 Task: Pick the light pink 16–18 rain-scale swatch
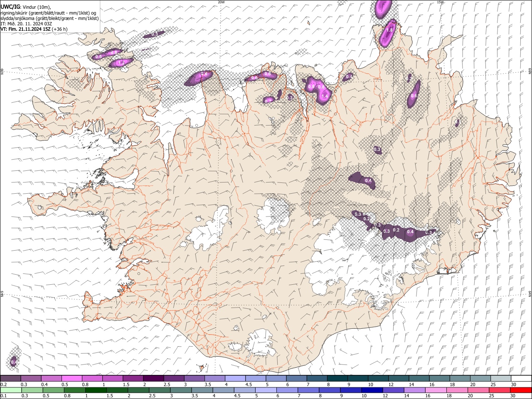click(x=436, y=390)
